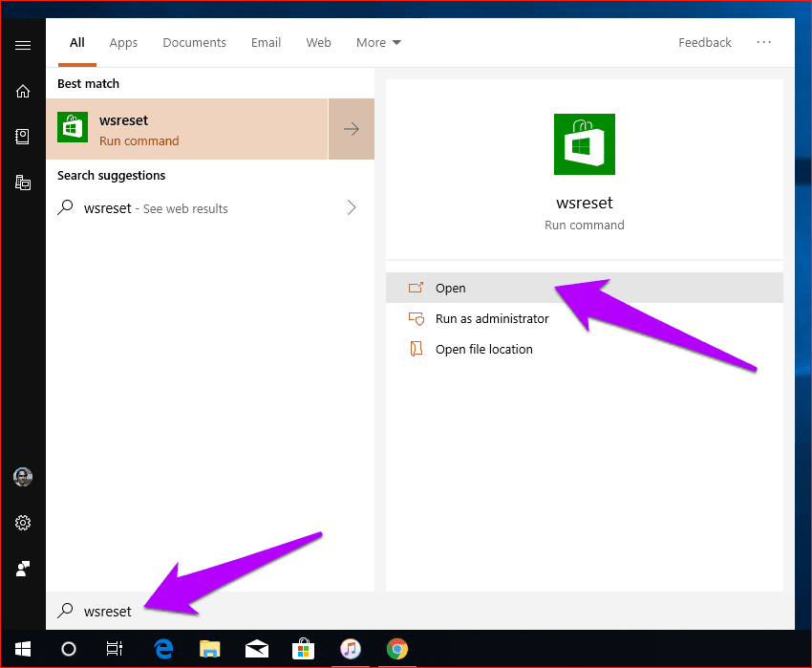
Task: Click the magnifier icon in search box
Action: coord(65,611)
